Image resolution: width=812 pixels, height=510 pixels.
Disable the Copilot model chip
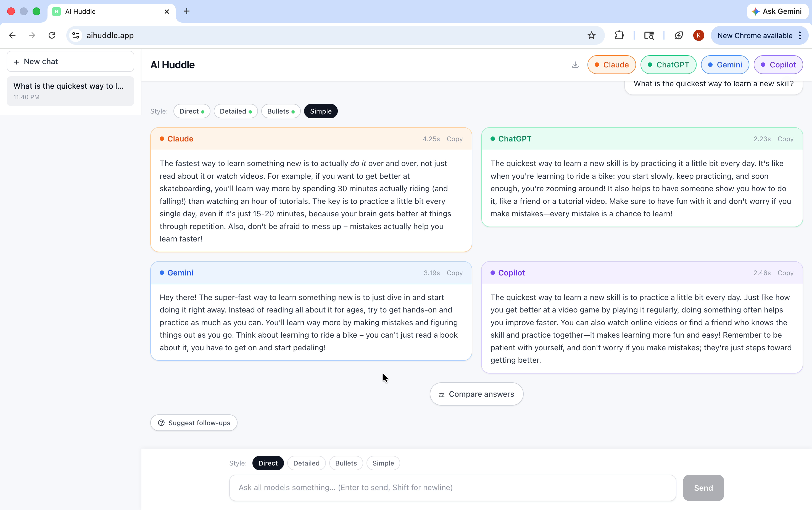(778, 65)
